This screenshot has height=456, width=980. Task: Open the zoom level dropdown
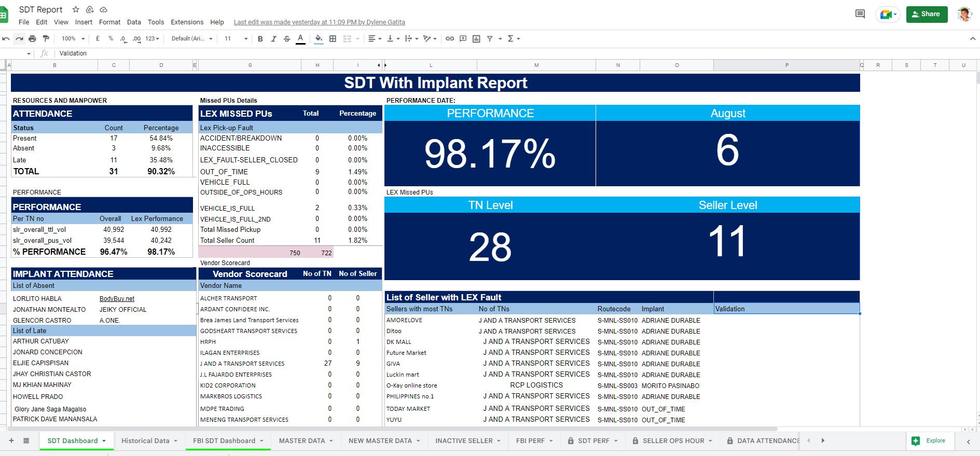pos(73,38)
